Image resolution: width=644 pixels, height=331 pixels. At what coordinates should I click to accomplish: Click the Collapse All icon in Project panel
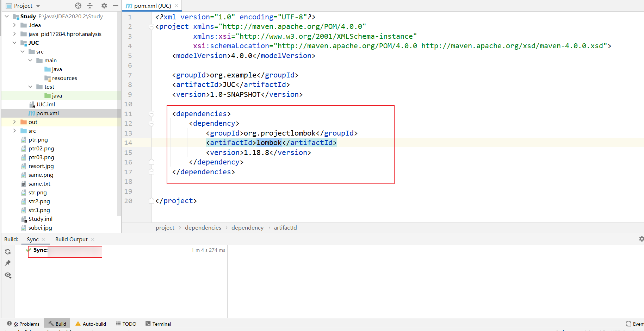[x=90, y=6]
